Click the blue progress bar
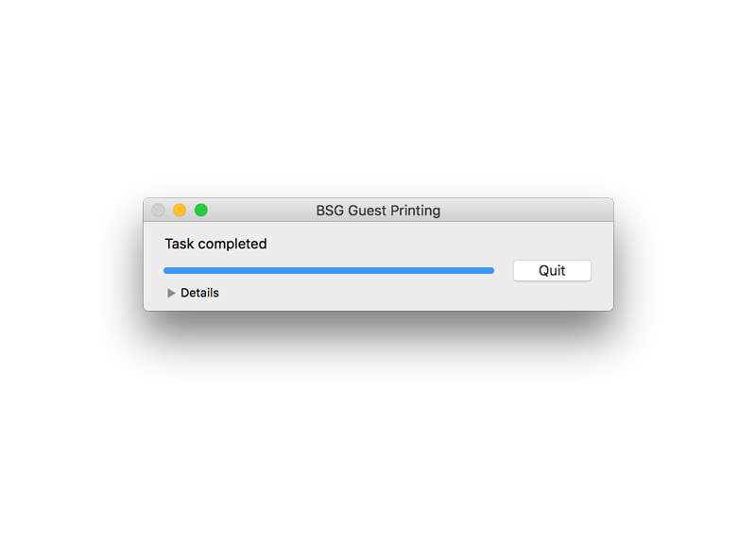The height and width of the screenshot is (560, 756). coord(329,270)
